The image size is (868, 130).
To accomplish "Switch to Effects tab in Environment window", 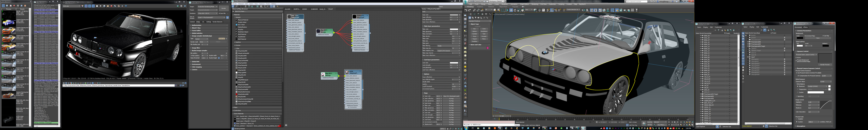I will pos(805,28).
